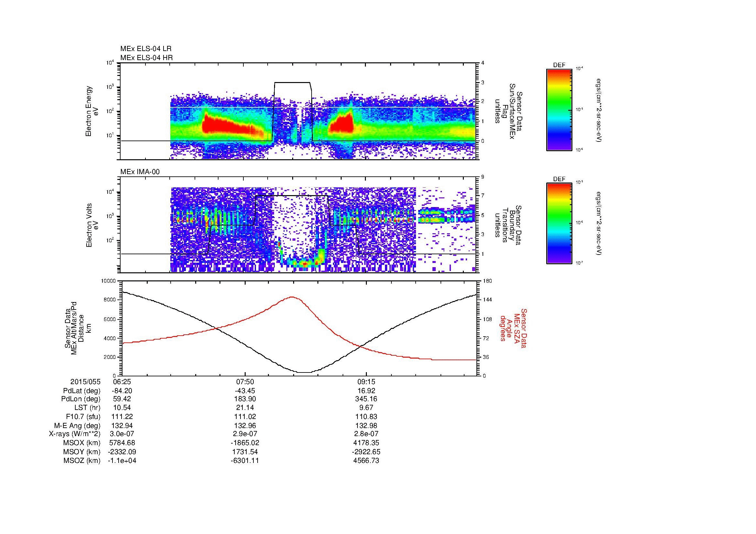Viewport: 756px width, 534px height.
Task: Click the X-rays value '2.9e-07'
Action: [x=245, y=434]
